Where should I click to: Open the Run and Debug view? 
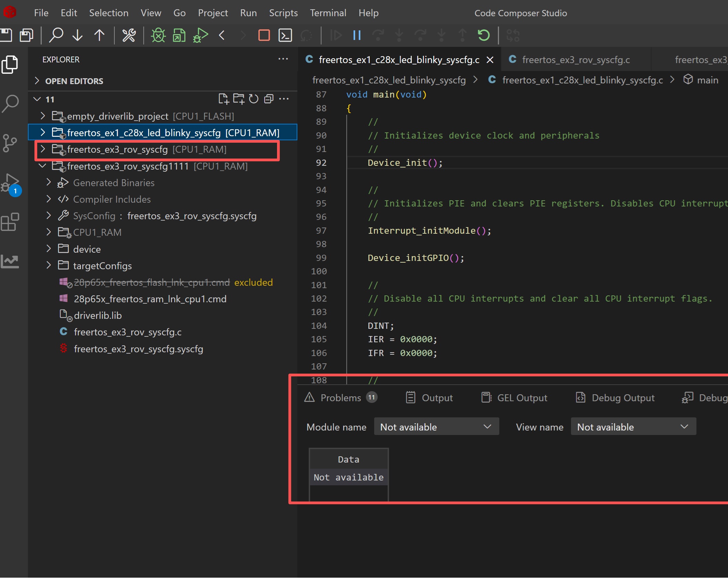click(10, 183)
